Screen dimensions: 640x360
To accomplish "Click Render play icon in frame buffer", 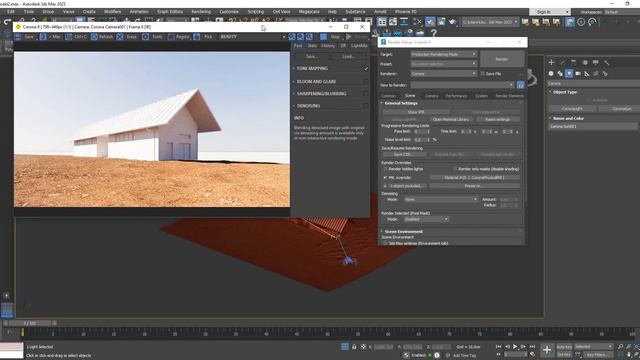I will point(349,37).
